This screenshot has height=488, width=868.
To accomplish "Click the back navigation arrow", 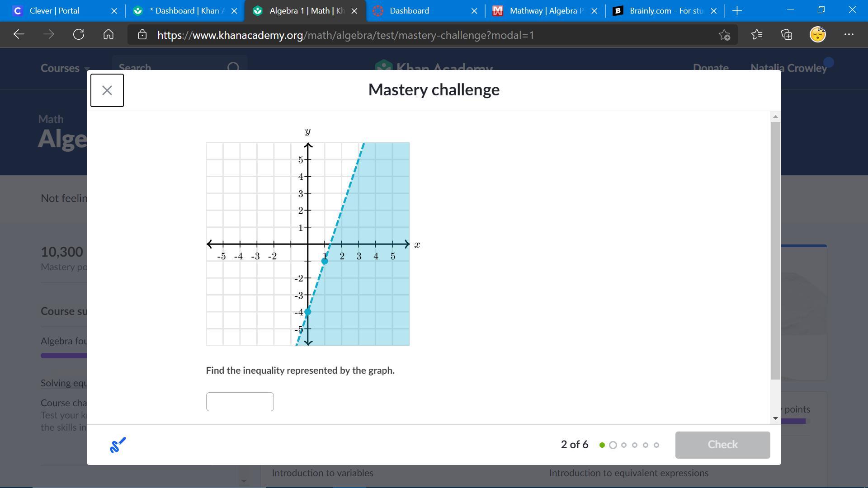I will click(19, 35).
